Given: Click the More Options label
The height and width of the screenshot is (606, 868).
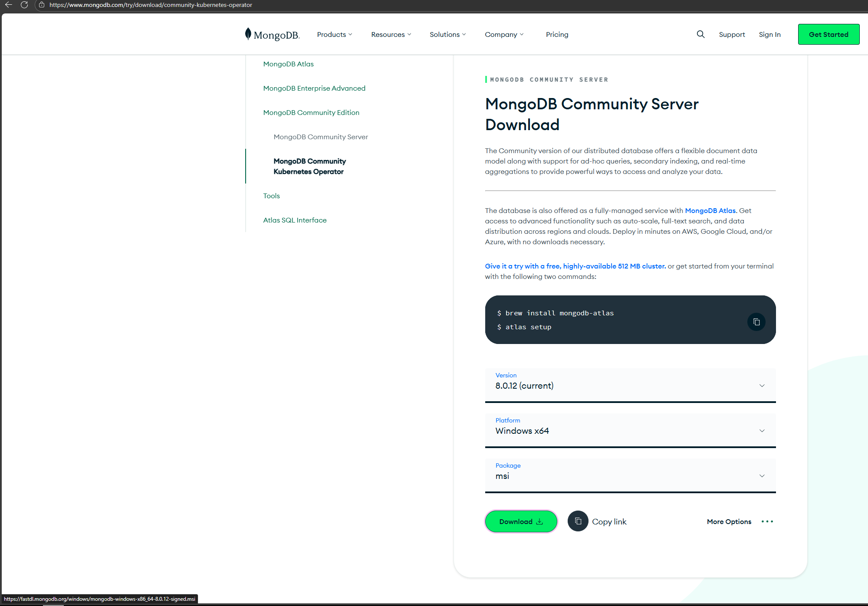Looking at the screenshot, I should coord(729,521).
